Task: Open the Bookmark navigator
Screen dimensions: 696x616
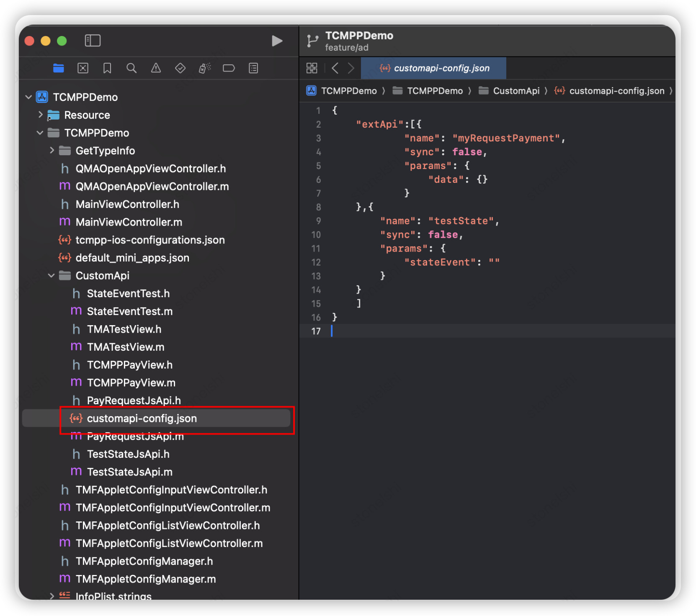Action: [107, 68]
